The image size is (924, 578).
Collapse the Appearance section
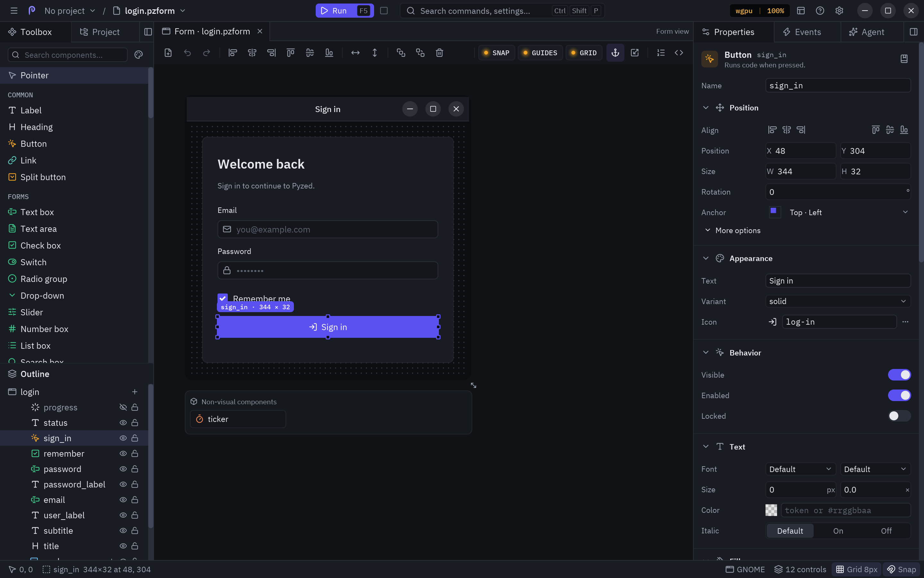click(x=706, y=258)
